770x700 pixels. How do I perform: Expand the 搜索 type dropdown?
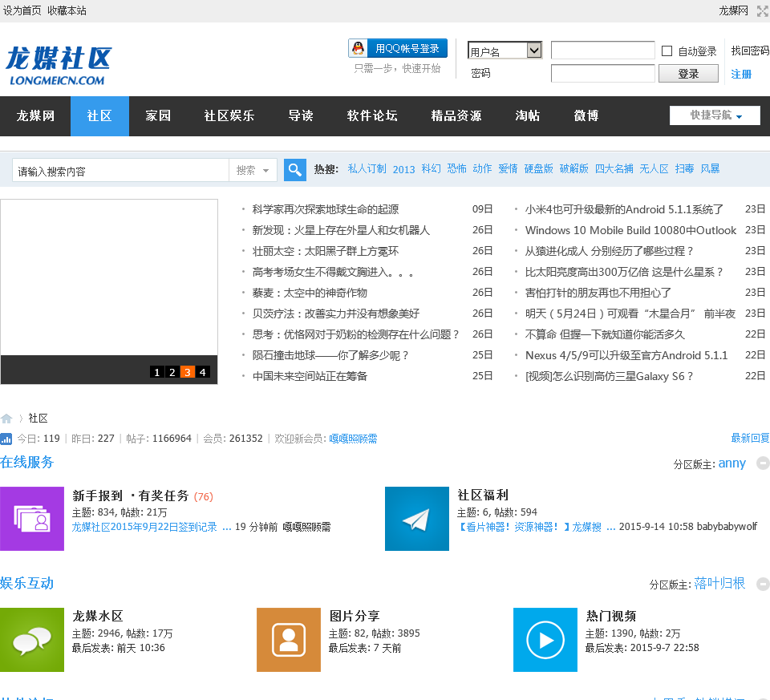253,170
